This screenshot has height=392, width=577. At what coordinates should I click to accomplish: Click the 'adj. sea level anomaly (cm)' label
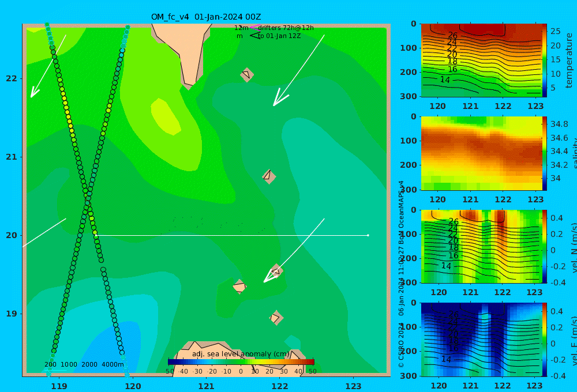[241, 354]
